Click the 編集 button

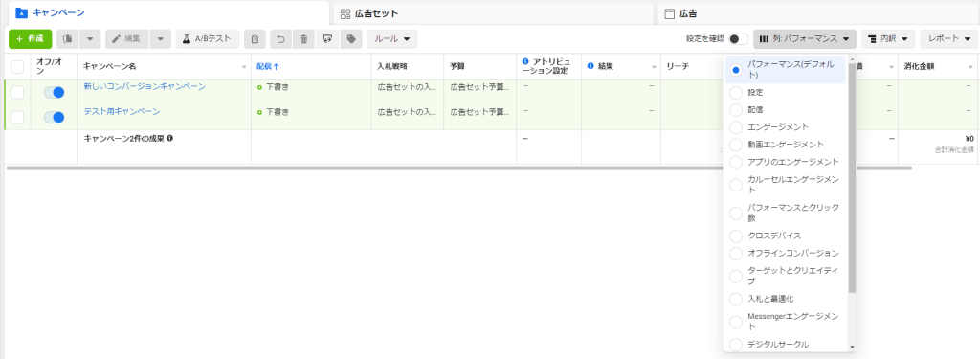coord(127,39)
